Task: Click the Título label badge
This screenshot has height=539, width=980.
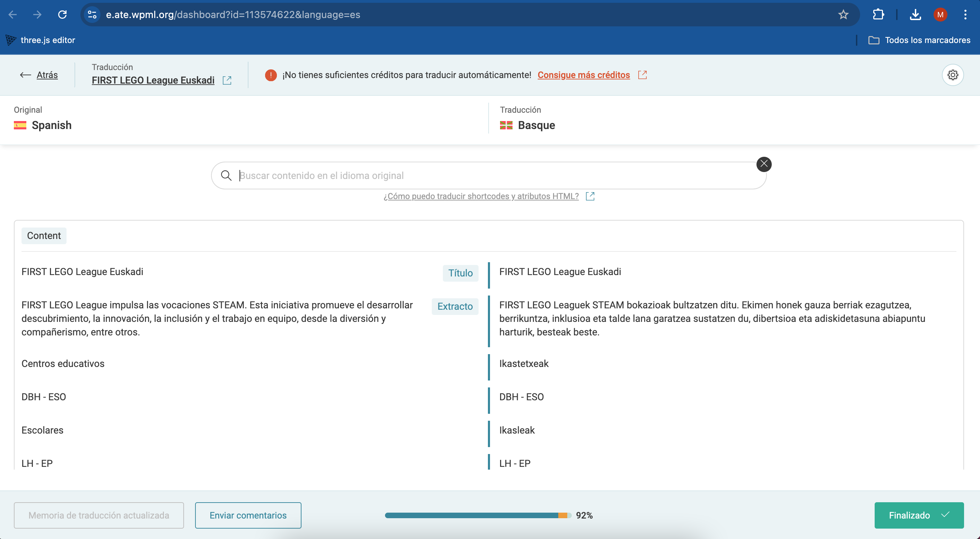Action: [x=460, y=273]
